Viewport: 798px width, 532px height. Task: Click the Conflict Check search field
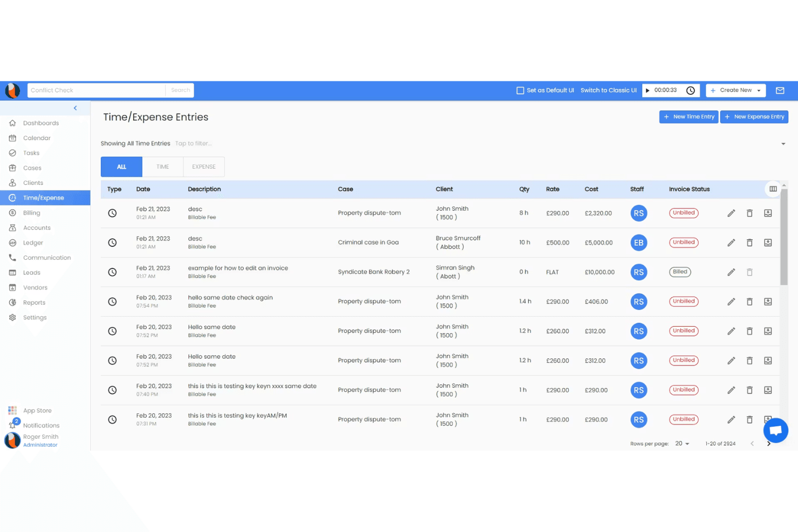tap(97, 91)
